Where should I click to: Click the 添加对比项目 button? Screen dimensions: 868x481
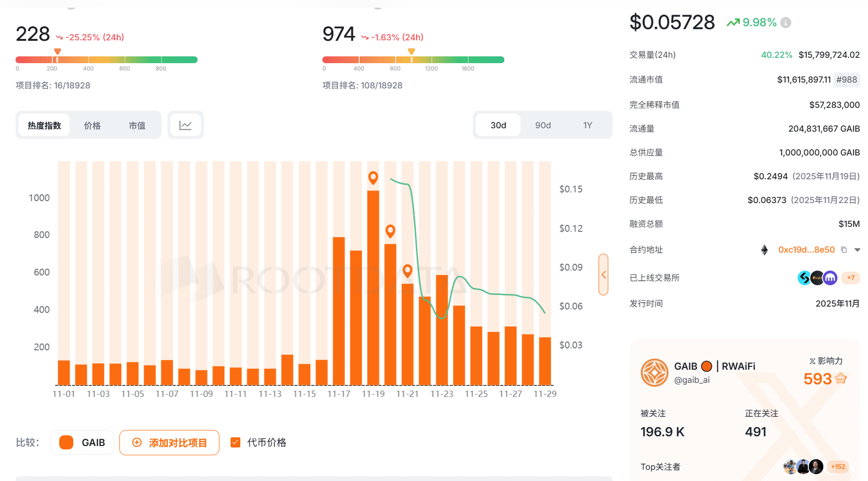(x=169, y=443)
